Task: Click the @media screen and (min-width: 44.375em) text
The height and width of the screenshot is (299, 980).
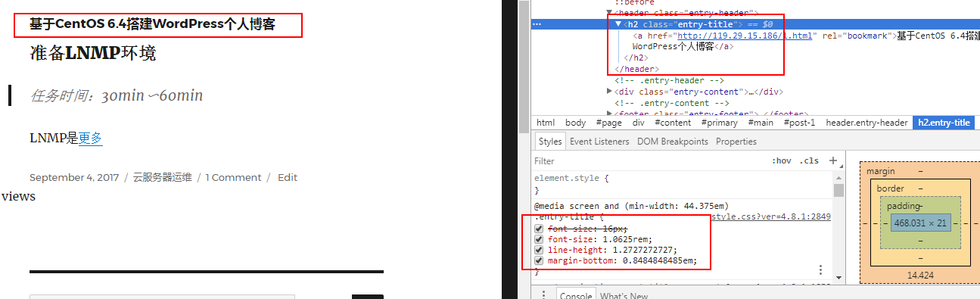Action: pyautogui.click(x=631, y=206)
